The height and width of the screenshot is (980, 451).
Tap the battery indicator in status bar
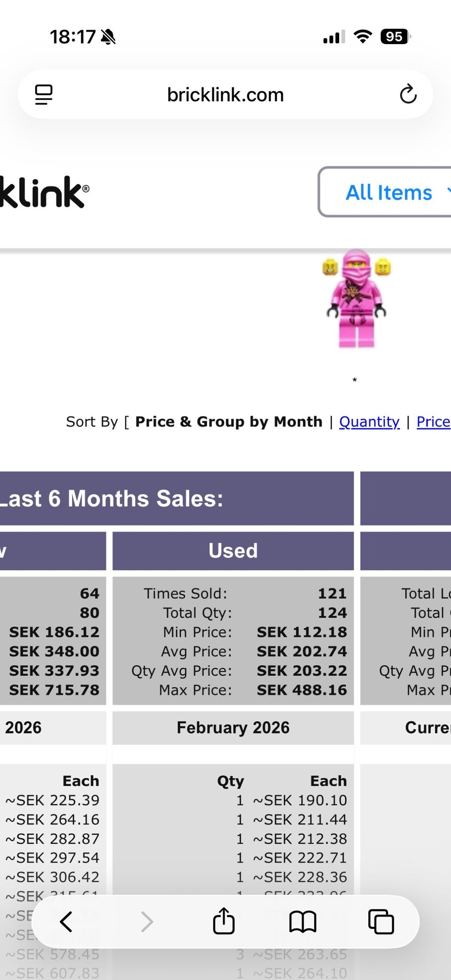(395, 37)
